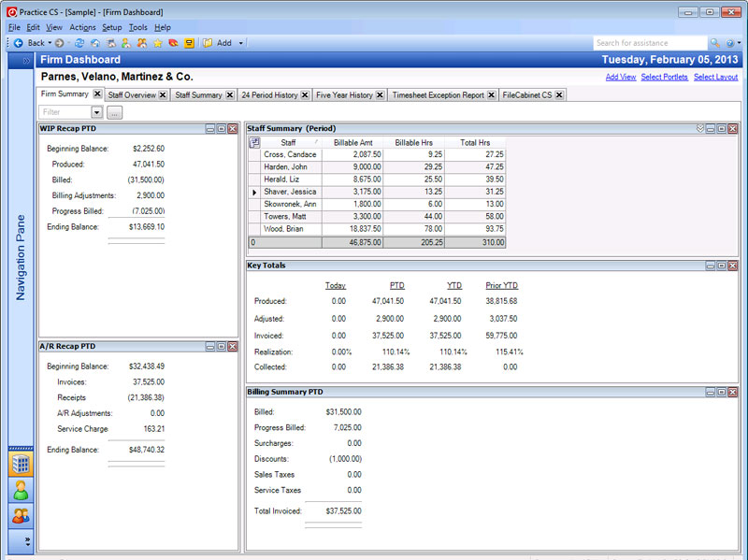Expand the Add button dropdown arrow
The width and height of the screenshot is (748, 560).
click(x=240, y=43)
